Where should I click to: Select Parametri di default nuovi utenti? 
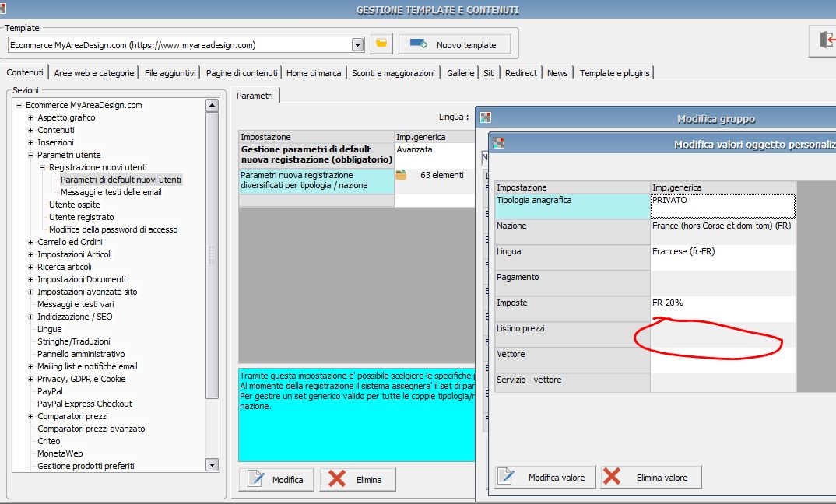point(121,180)
